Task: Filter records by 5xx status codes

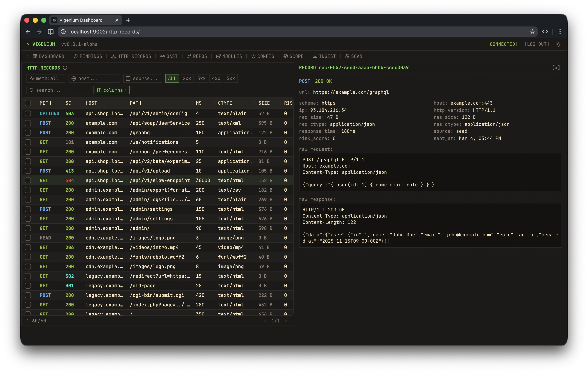Action: click(x=230, y=78)
